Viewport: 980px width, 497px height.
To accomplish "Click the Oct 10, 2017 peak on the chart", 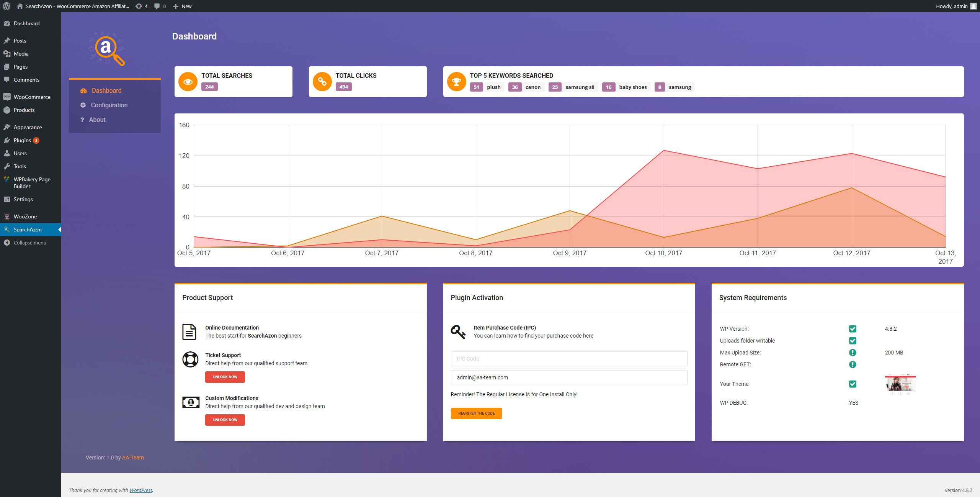I will [x=664, y=150].
